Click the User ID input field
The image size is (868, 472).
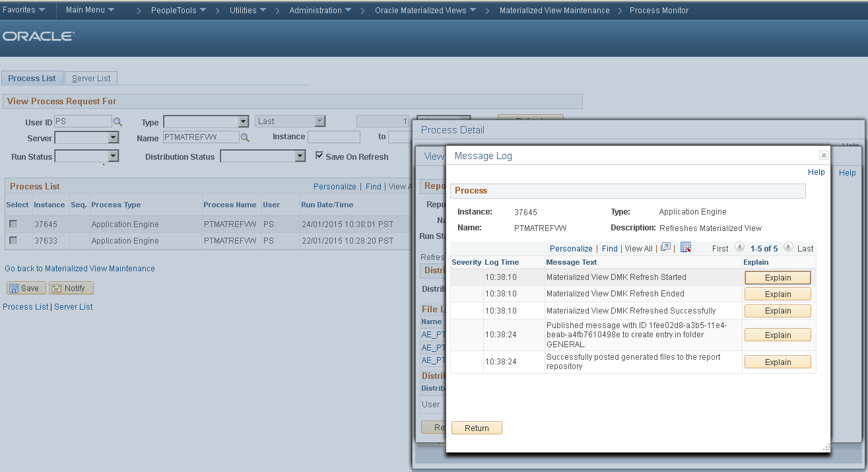tap(83, 121)
